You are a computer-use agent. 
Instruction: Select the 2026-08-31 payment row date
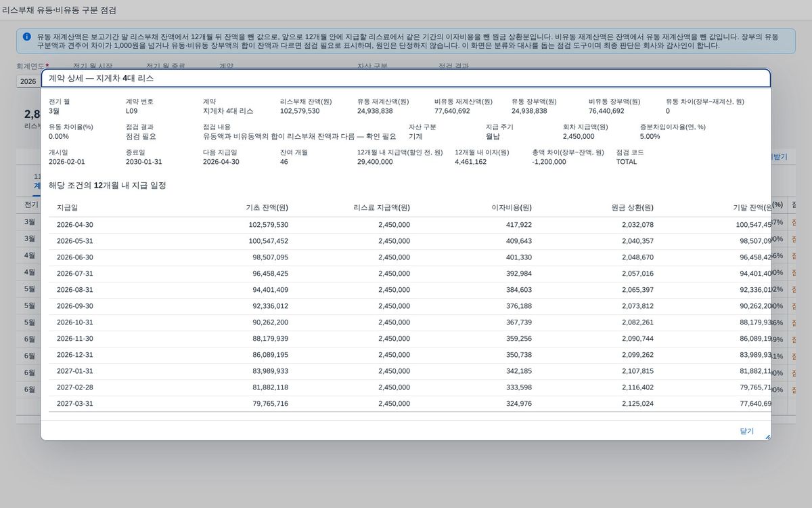[75, 290]
